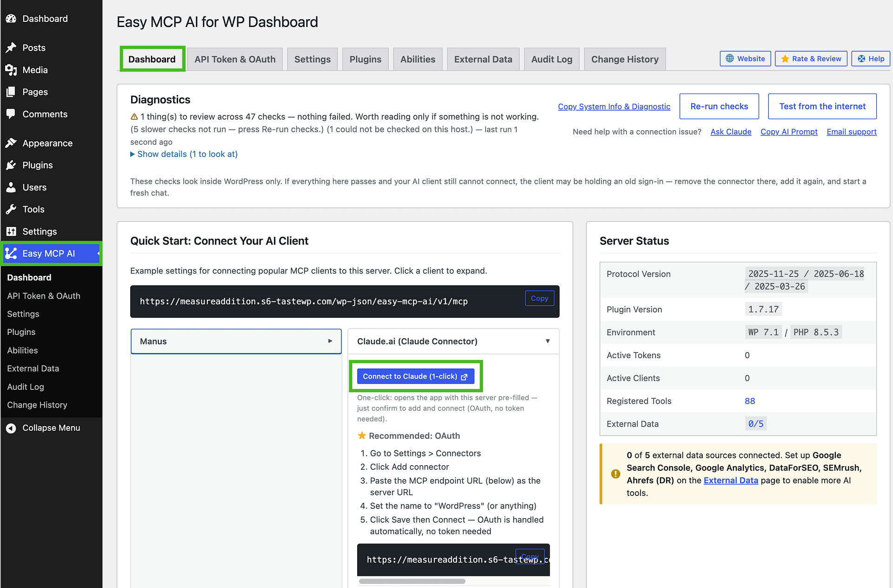Open API Token & OAuth submenu item
Image resolution: width=893 pixels, height=588 pixels.
point(44,296)
